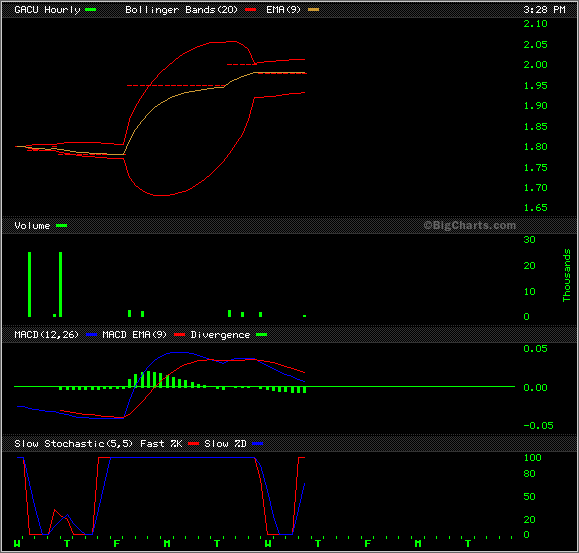
Task: Click the first tall green volume bar
Action: pyautogui.click(x=30, y=284)
